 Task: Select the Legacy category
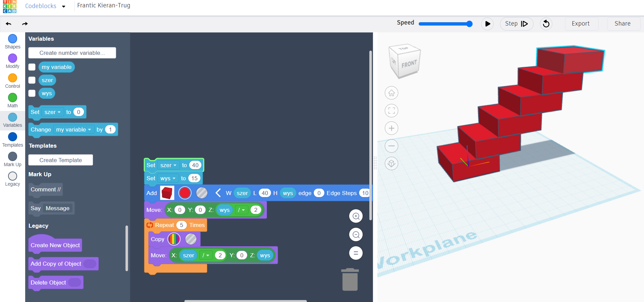[12, 179]
